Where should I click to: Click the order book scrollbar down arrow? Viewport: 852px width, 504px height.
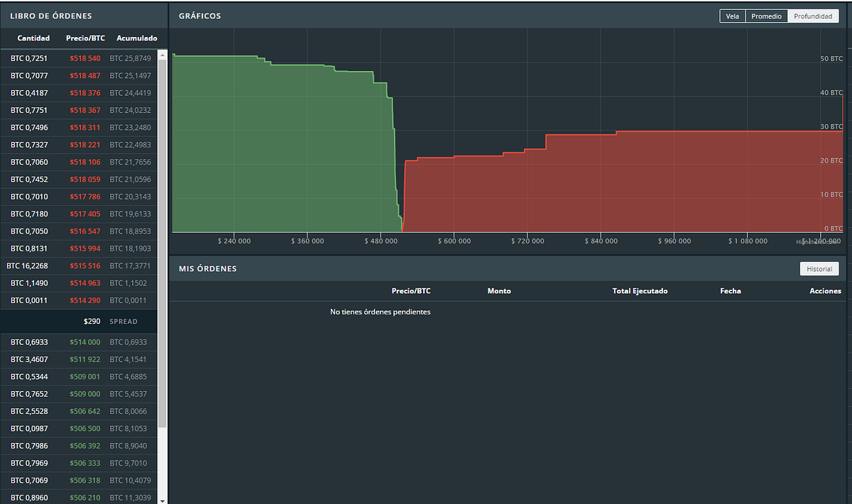pos(163,499)
